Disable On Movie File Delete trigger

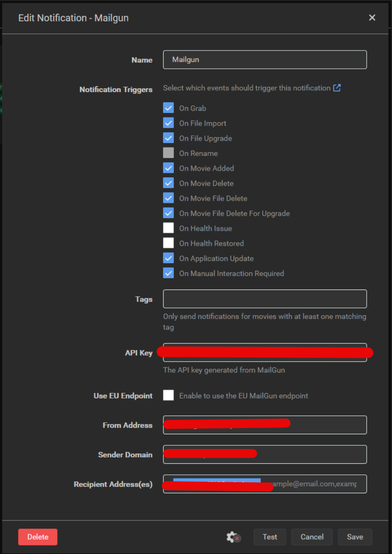tap(169, 198)
